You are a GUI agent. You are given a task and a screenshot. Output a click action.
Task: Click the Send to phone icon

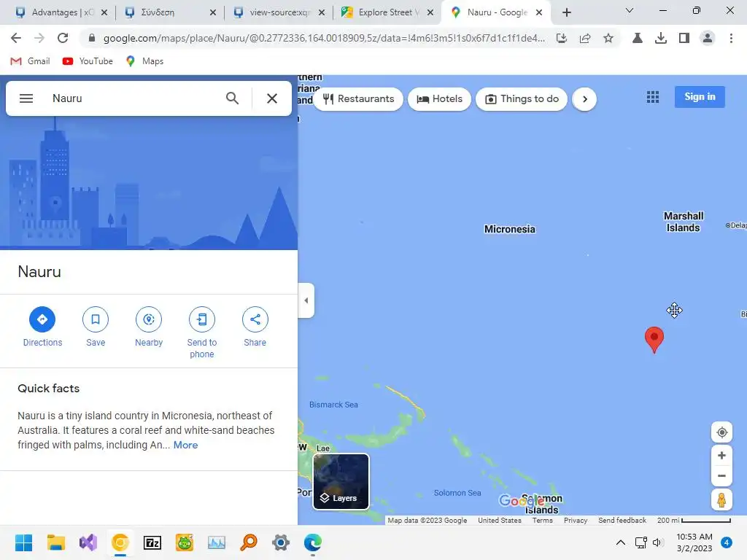(202, 319)
